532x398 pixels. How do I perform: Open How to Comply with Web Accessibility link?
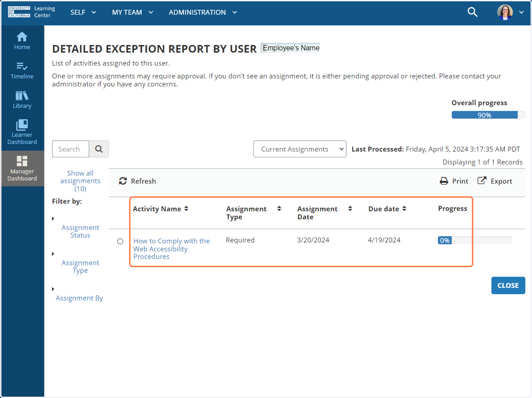point(172,249)
